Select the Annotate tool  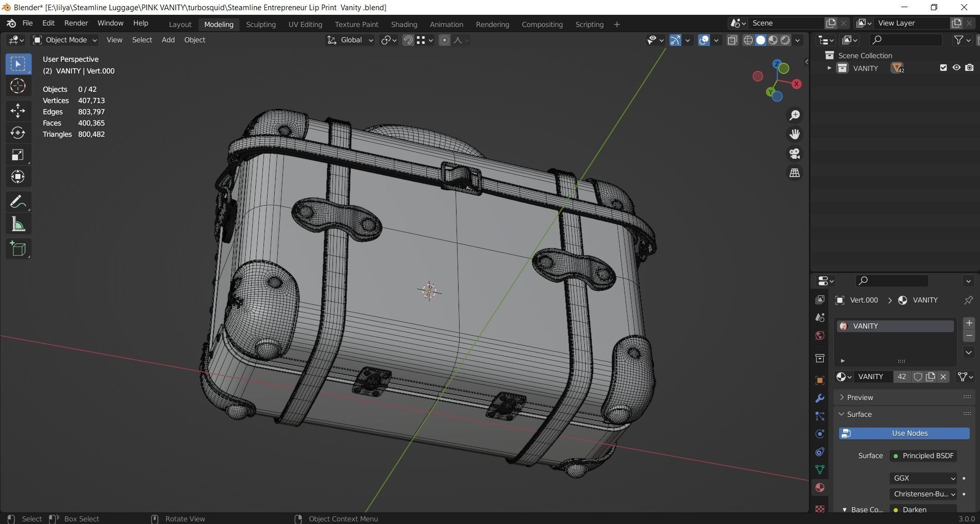point(18,202)
